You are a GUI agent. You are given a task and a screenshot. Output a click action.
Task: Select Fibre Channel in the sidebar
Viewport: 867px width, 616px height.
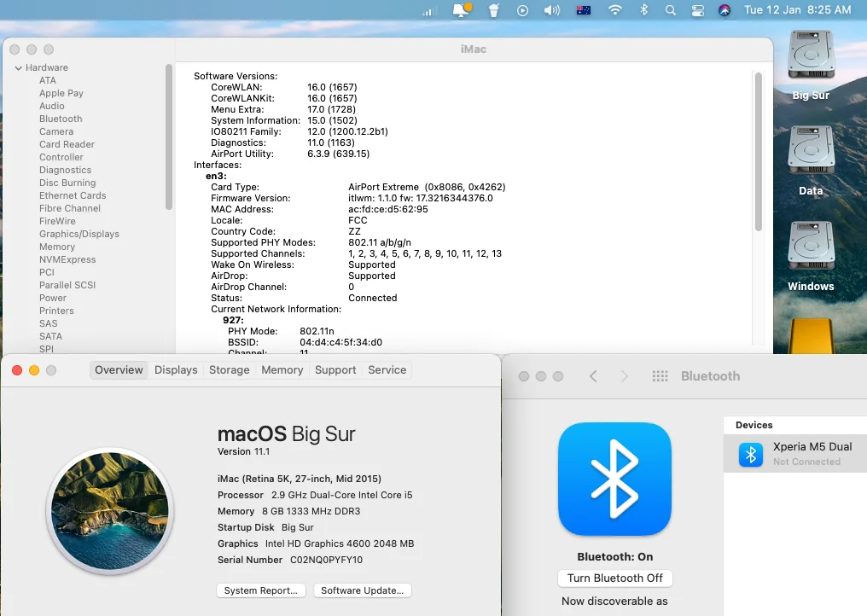coord(70,208)
